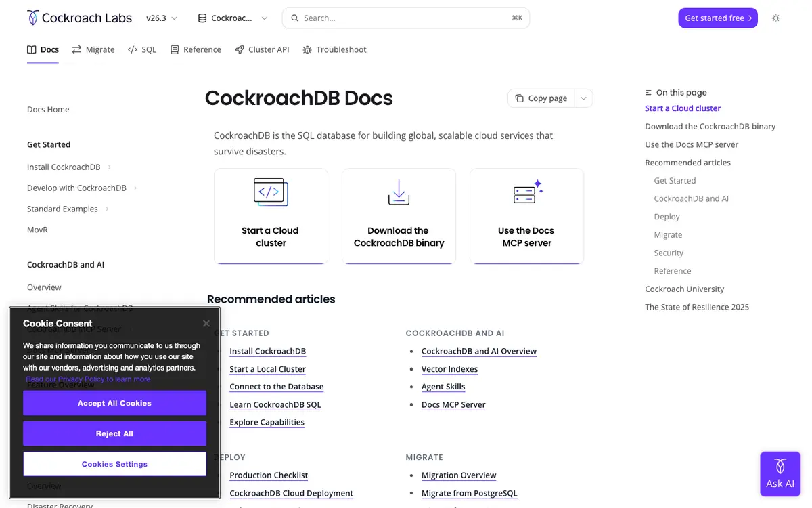Click the Cockroach Labs logo
Viewport: 812px width, 508px height.
pos(79,18)
